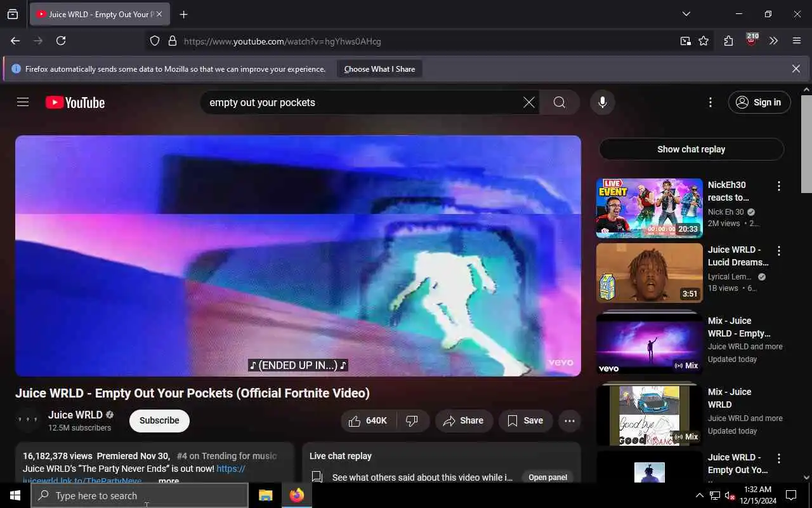The height and width of the screenshot is (508, 812).
Task: Save video to playlist
Action: point(526,420)
